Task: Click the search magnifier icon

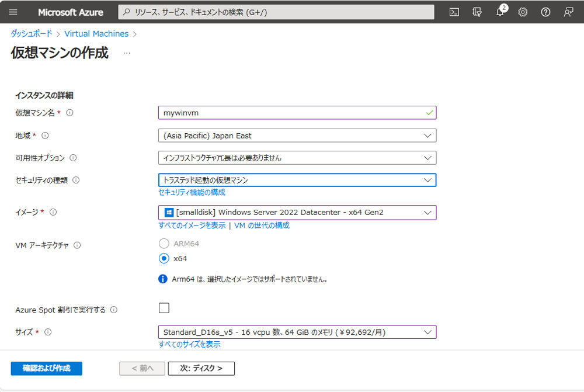Action: pyautogui.click(x=127, y=12)
